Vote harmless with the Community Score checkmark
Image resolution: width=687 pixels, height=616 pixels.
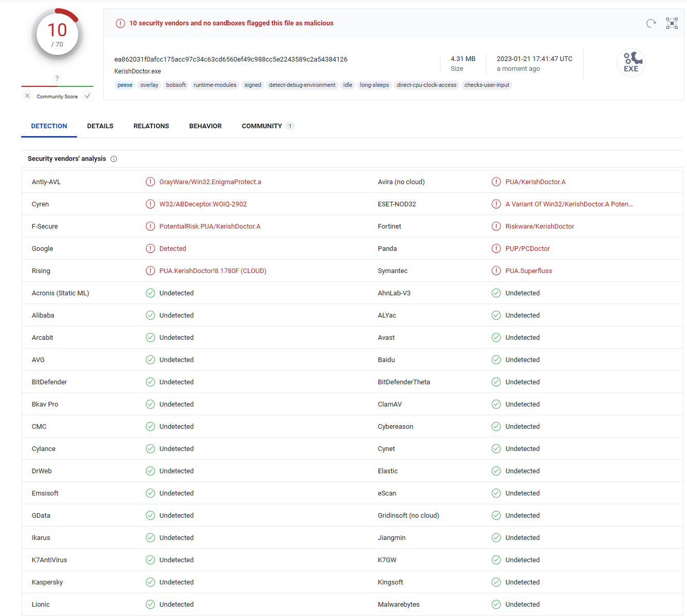click(x=87, y=96)
